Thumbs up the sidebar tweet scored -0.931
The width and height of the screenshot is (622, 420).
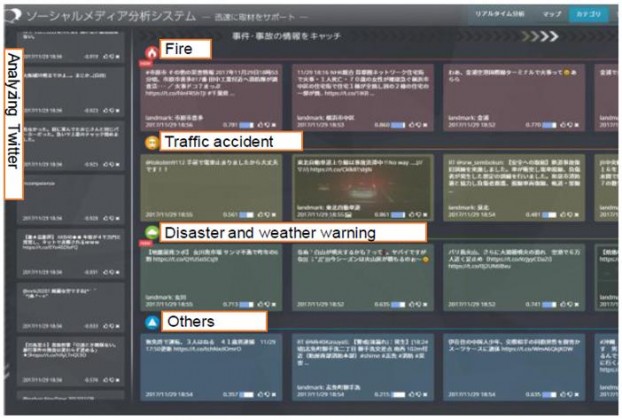click(x=106, y=272)
